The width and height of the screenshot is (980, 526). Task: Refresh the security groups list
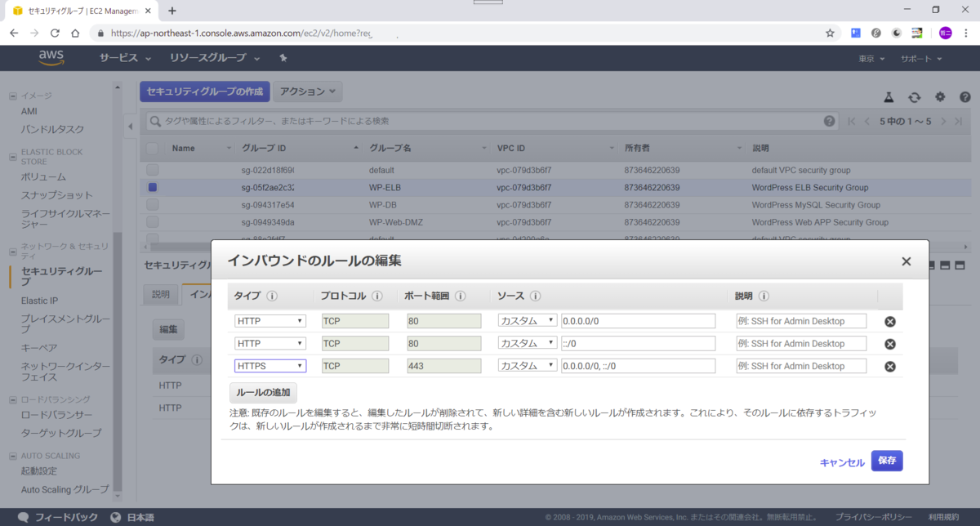pos(915,97)
